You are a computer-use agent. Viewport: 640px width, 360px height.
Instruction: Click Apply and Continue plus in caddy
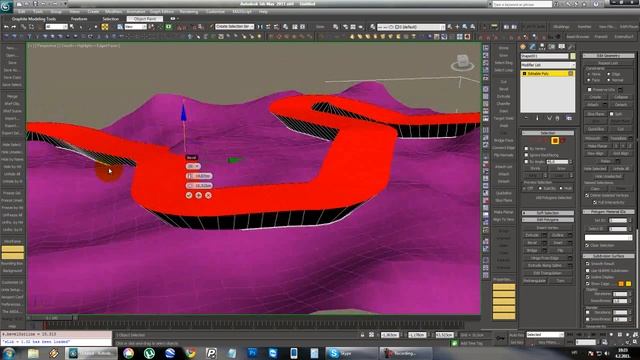click(x=198, y=196)
